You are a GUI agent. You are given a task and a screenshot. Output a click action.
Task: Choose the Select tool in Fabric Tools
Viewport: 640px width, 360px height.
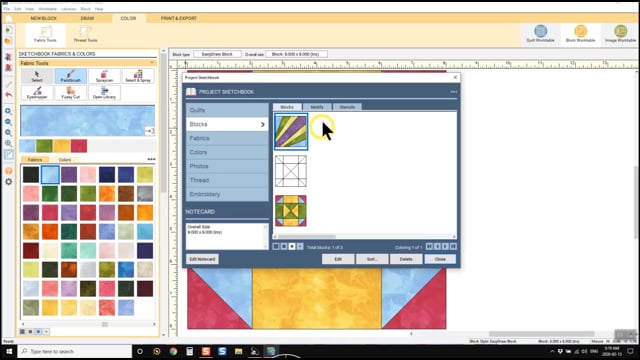pyautogui.click(x=37, y=76)
